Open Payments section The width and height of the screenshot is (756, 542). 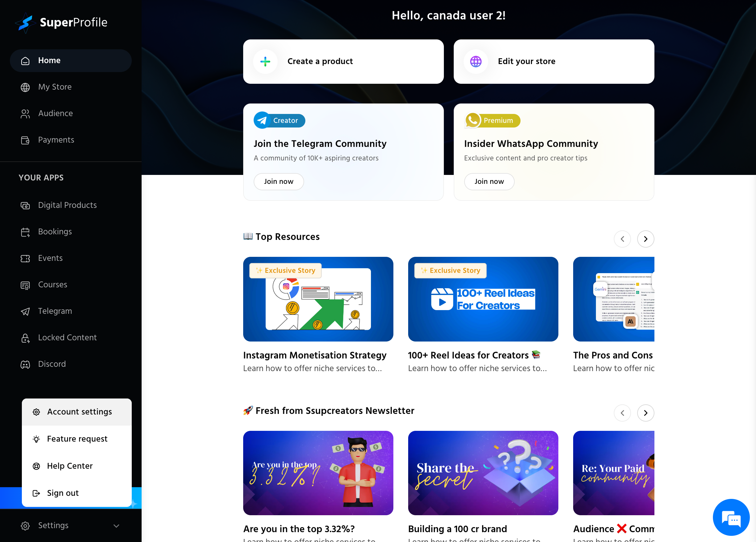pos(56,140)
